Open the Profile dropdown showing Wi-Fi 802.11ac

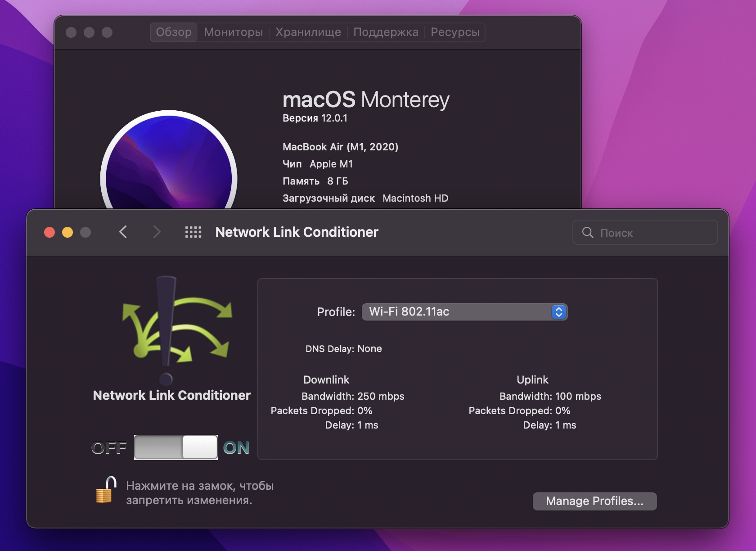pyautogui.click(x=464, y=312)
